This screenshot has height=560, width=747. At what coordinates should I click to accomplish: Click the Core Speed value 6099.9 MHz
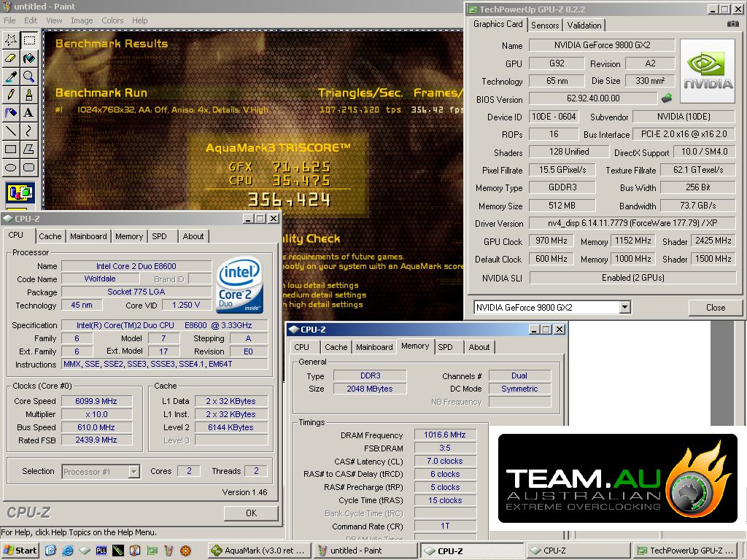click(96, 401)
